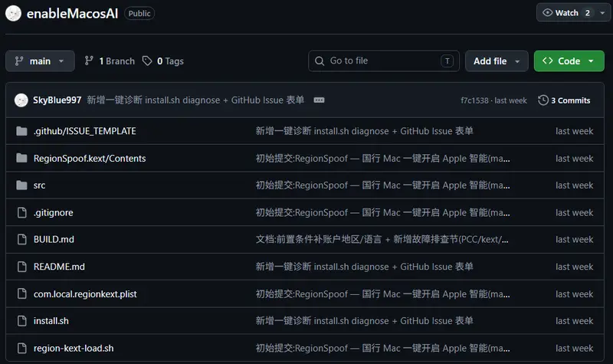
Task: Open the green Code dropdown button
Action: [x=569, y=61]
